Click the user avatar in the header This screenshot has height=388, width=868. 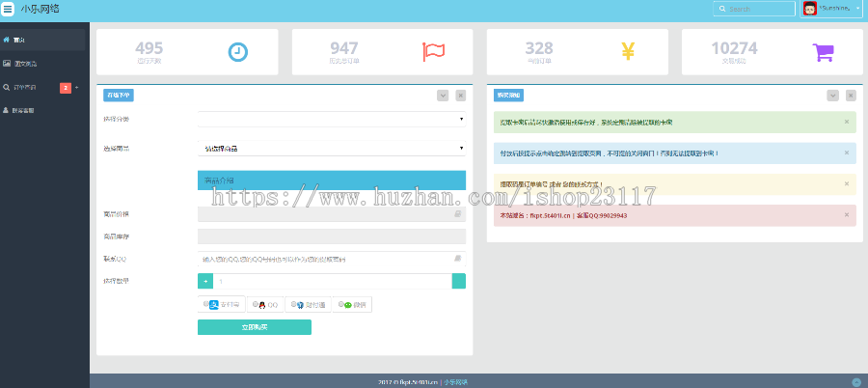click(x=810, y=9)
